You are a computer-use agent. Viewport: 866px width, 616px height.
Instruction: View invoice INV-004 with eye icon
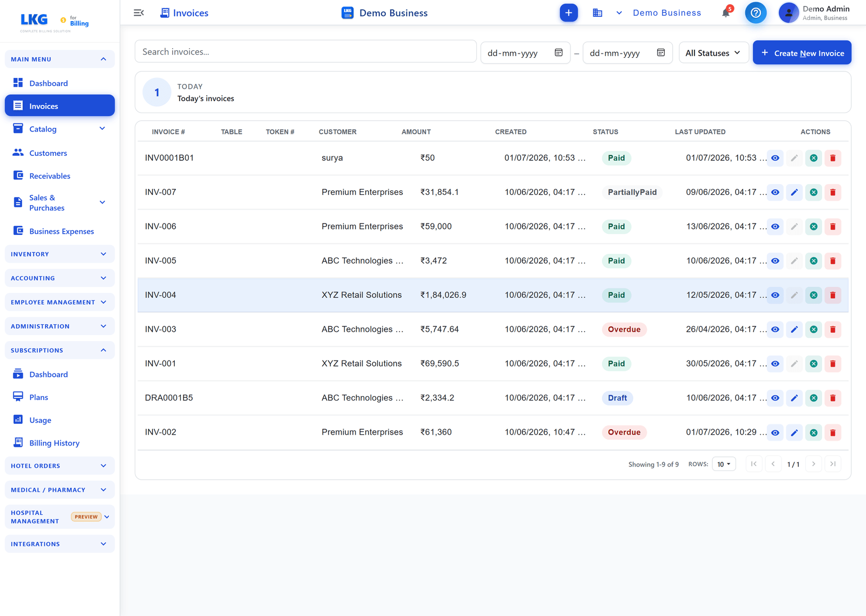[x=775, y=295]
